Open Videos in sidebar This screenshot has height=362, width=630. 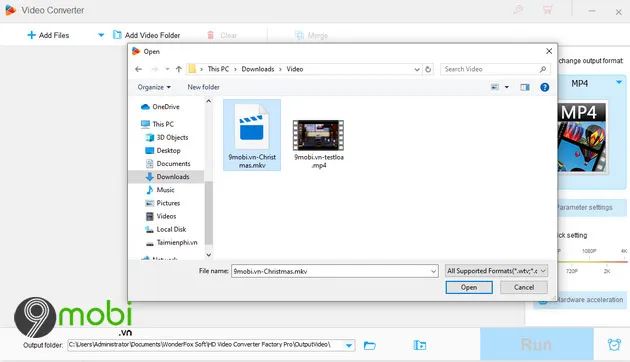tap(160, 217)
